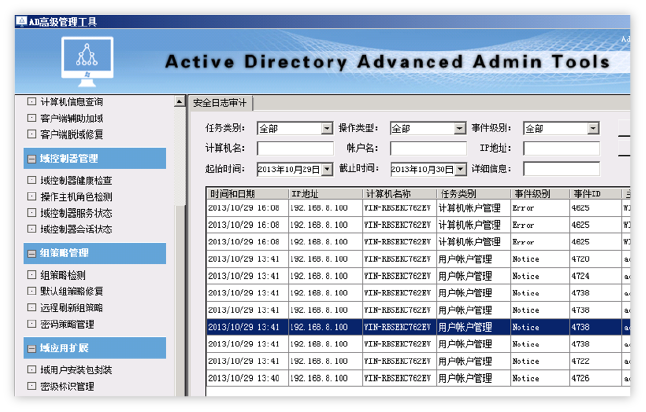The height and width of the screenshot is (412, 646).
Task: Focus the IP地址 filter input field
Action: click(562, 148)
